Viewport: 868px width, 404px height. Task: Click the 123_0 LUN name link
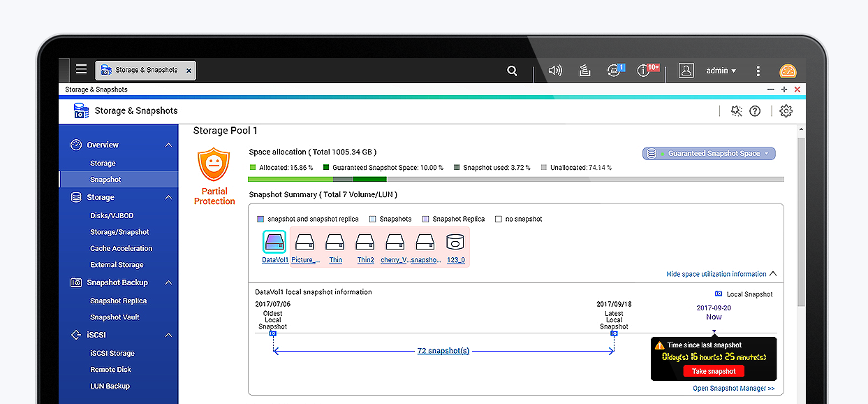(456, 260)
